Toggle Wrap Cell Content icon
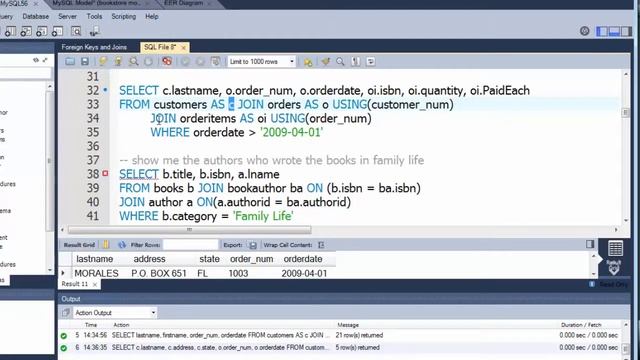Viewport: 640px width, 360px height. point(321,245)
